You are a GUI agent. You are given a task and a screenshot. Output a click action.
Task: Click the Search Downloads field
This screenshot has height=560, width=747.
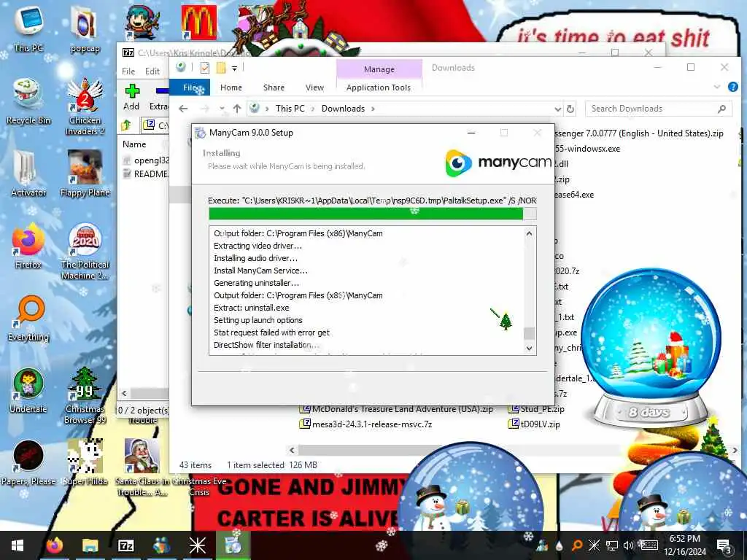click(658, 109)
